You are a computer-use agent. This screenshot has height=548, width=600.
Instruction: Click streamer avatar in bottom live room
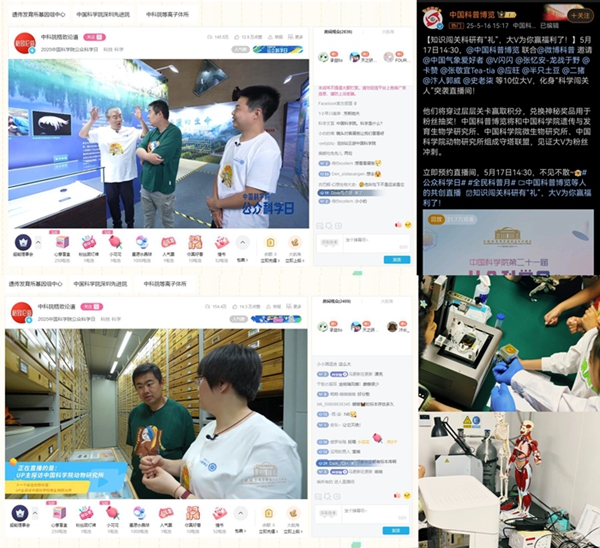tap(23, 312)
